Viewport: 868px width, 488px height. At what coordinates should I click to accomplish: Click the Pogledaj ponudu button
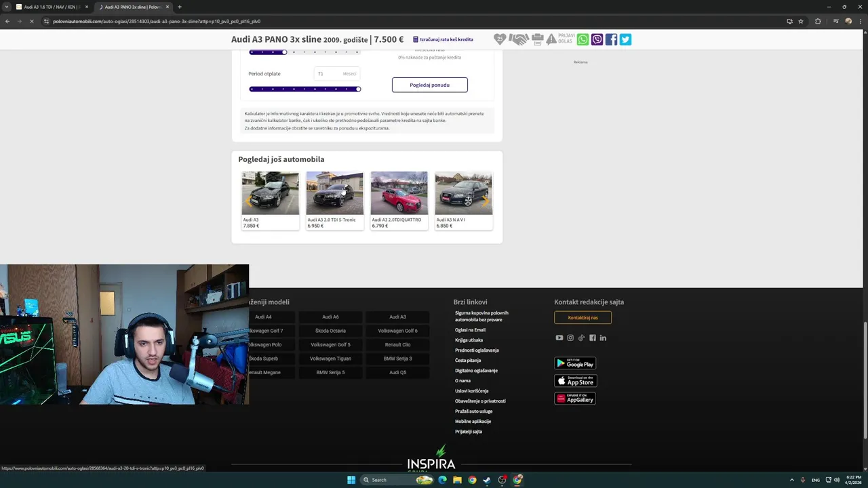(x=429, y=85)
